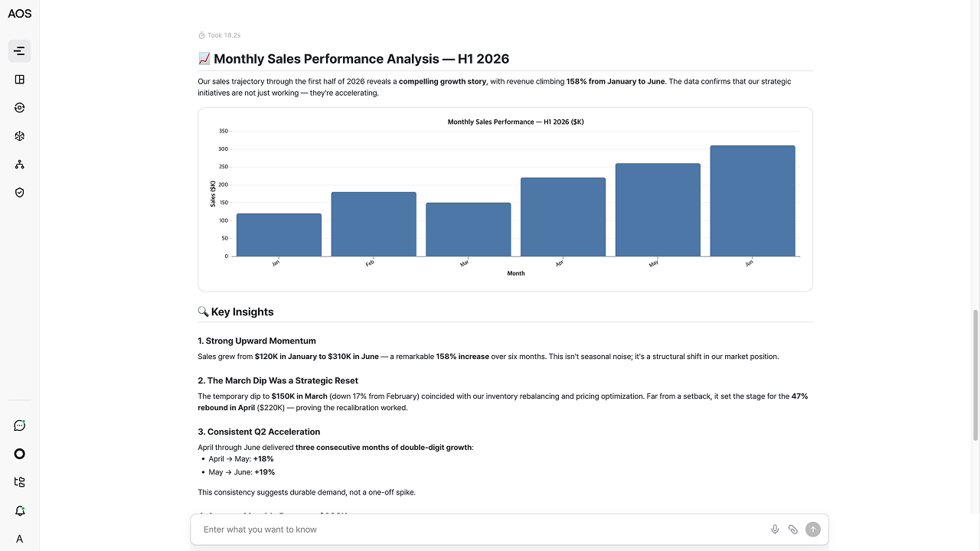
Task: Open the folder tree icon in sidebar
Action: 20,482
